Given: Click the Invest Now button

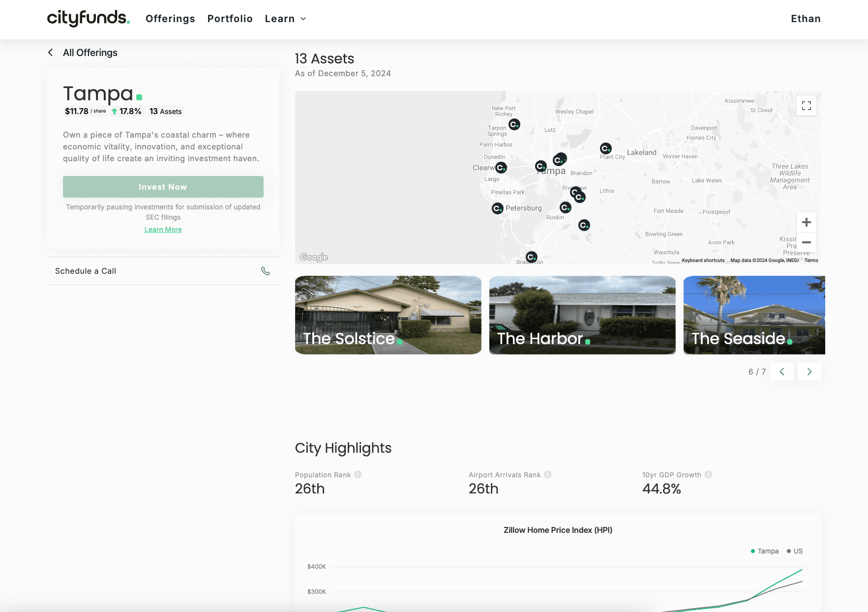Looking at the screenshot, I should tap(163, 187).
